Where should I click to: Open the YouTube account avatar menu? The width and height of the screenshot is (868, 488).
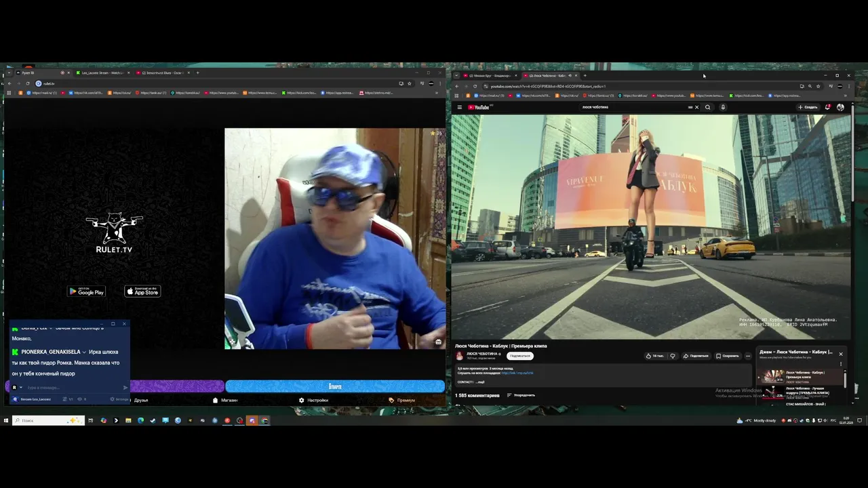pos(840,107)
